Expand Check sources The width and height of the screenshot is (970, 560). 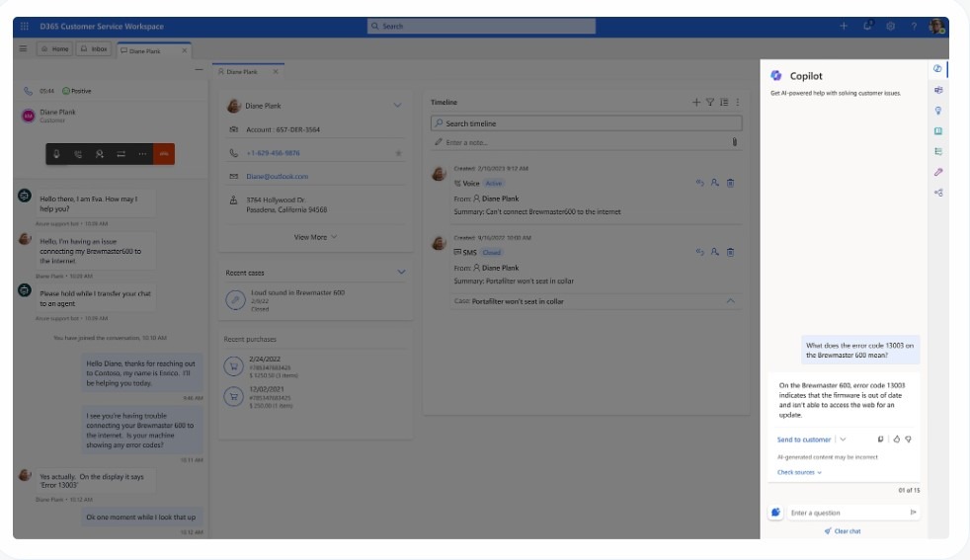(x=799, y=472)
